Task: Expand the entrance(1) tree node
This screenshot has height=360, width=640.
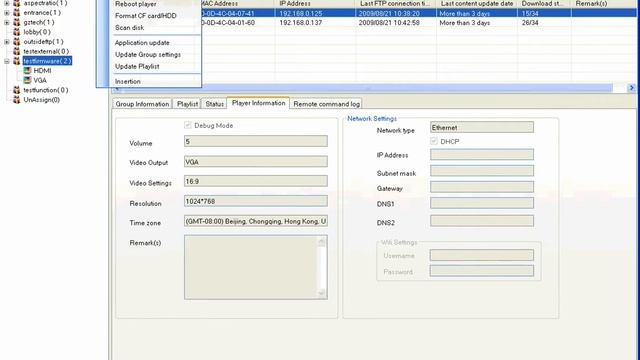Action: click(7, 13)
